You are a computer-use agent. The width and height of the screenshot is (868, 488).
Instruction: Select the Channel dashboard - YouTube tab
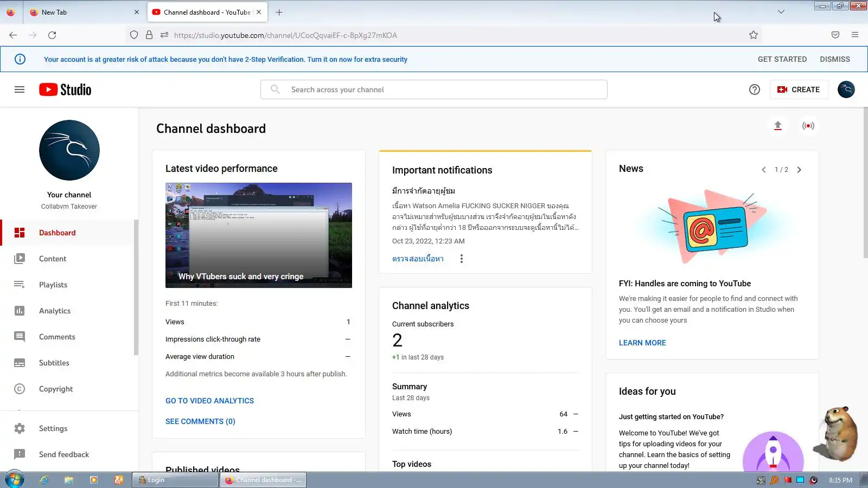(x=207, y=12)
